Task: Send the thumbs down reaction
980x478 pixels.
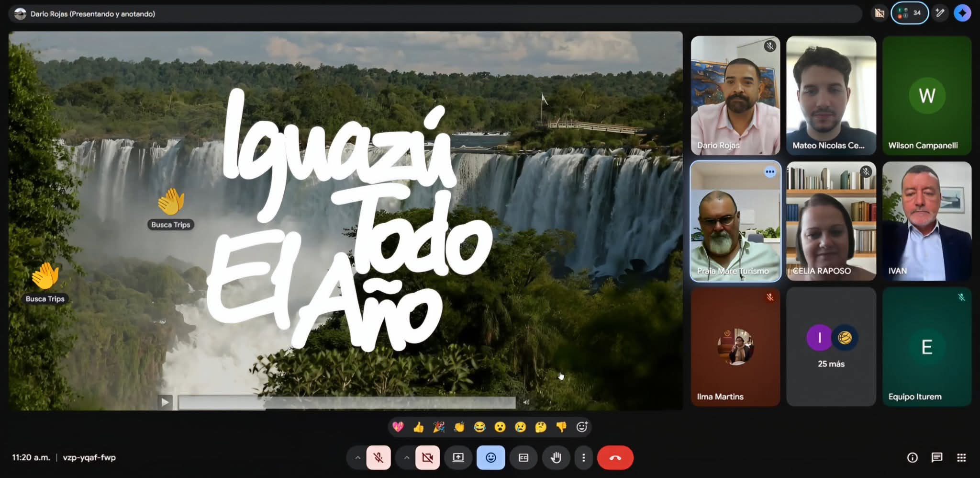Action: pyautogui.click(x=561, y=427)
